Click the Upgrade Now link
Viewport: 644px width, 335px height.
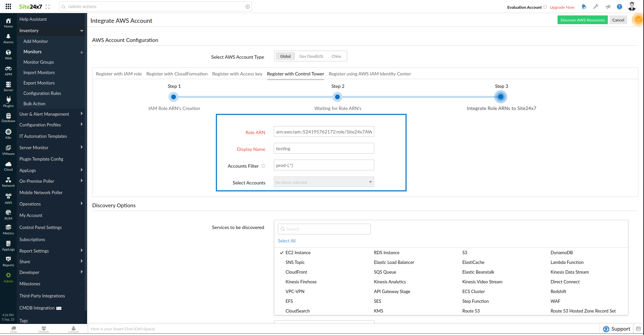tap(562, 7)
